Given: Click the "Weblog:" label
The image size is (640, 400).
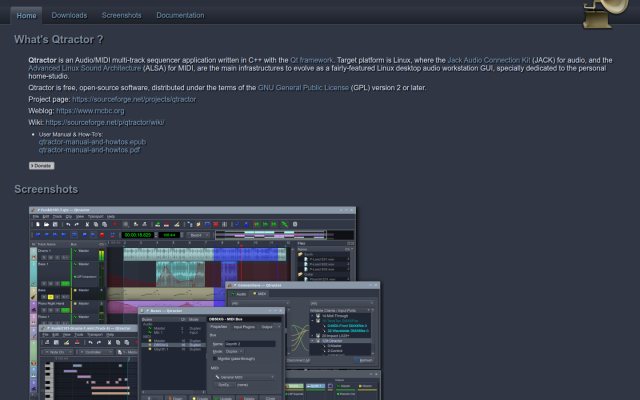Looking at the screenshot, I should pos(41,111).
